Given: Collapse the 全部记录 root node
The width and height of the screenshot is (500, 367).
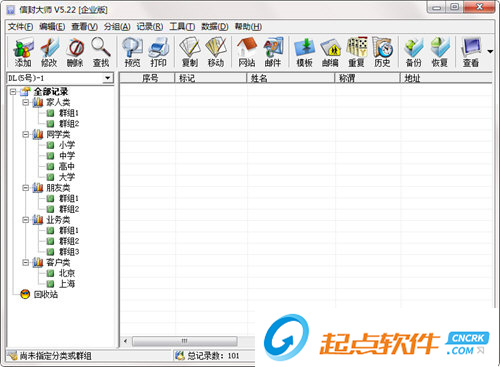Looking at the screenshot, I should click(x=13, y=91).
